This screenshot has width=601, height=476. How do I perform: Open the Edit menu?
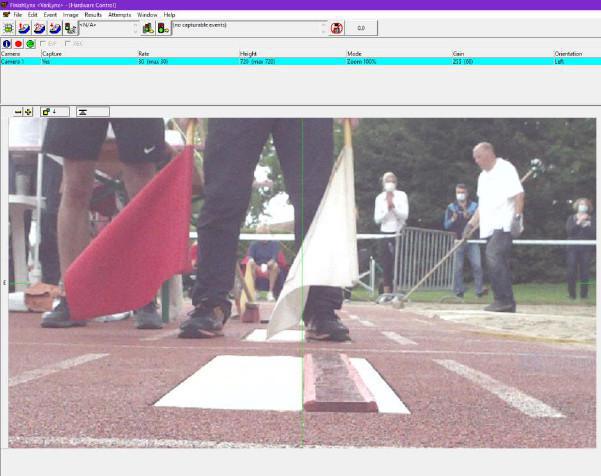33,15
